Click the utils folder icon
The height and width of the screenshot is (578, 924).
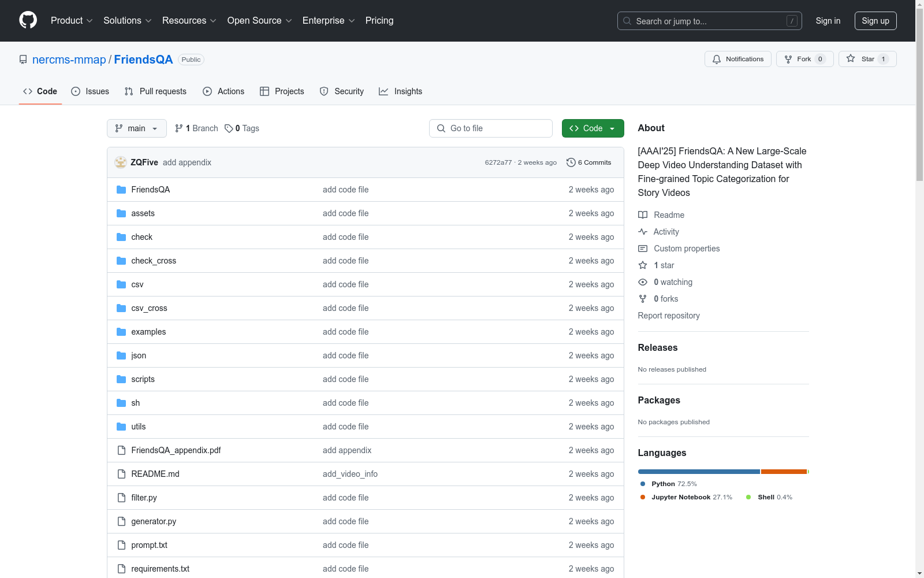(x=121, y=427)
